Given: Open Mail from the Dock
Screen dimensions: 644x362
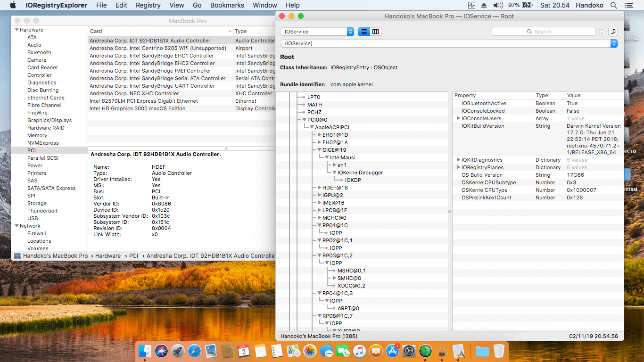Looking at the screenshot, I should coord(211,351).
